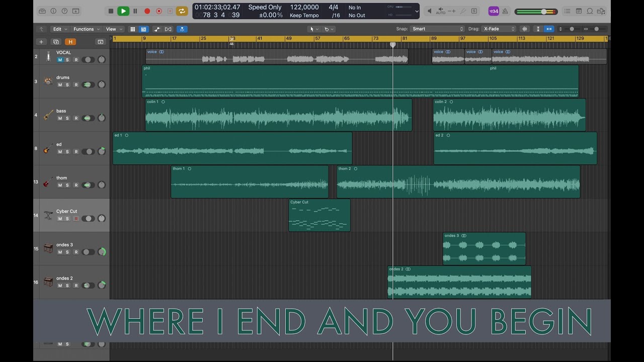Viewport: 644px width, 362px height.
Task: Open the List Editors icon
Action: click(x=568, y=11)
